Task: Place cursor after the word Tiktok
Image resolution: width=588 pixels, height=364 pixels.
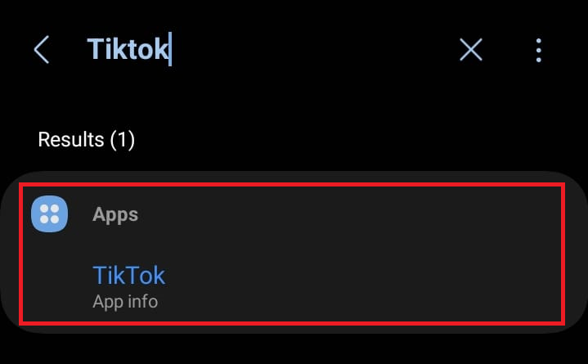Action: tap(168, 50)
